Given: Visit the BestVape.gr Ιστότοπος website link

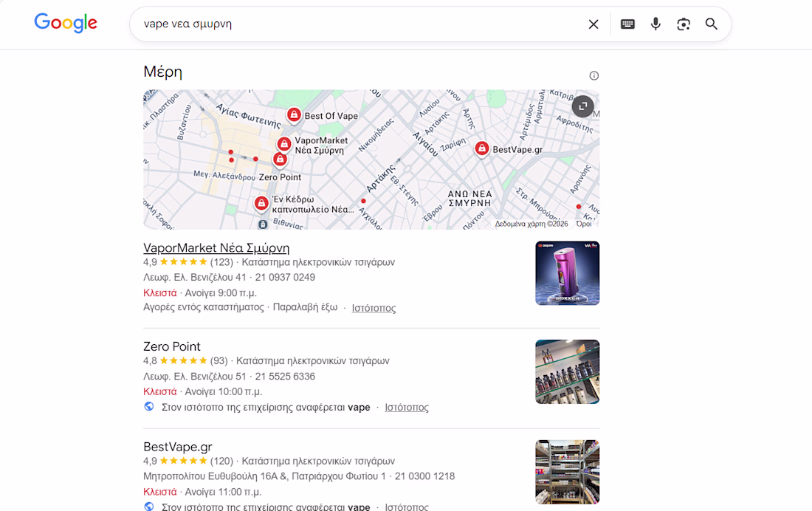Looking at the screenshot, I should pos(407,507).
